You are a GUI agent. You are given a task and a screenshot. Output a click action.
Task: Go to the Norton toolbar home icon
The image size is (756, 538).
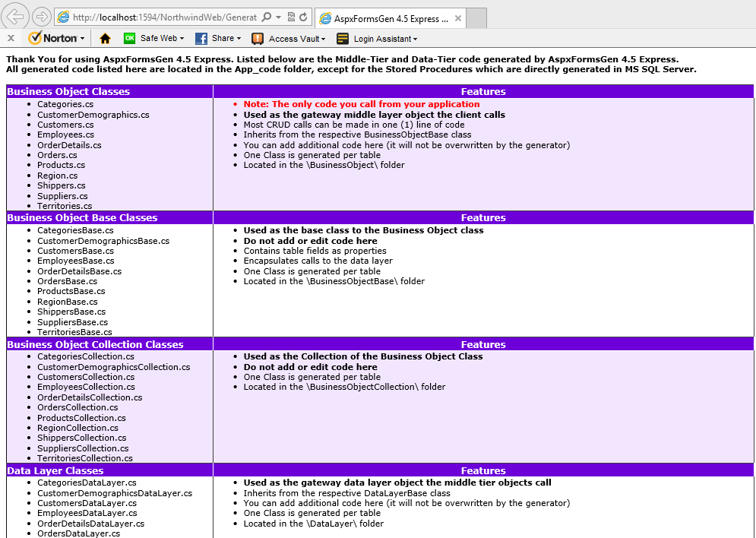(105, 39)
